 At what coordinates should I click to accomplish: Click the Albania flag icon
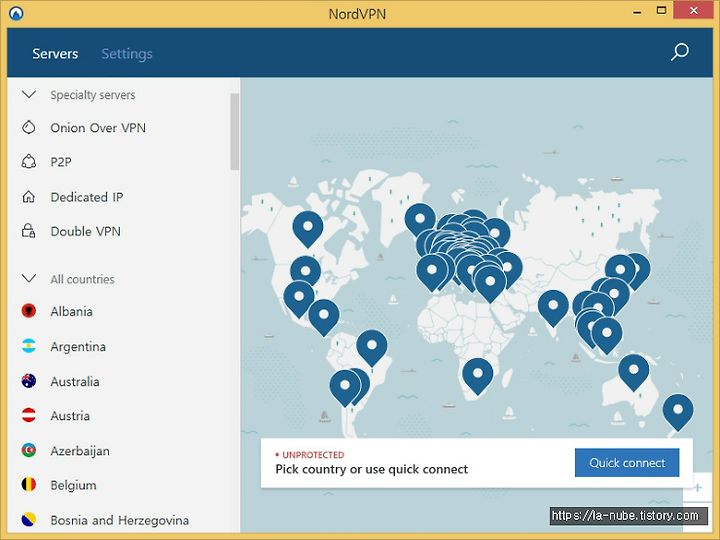28,311
